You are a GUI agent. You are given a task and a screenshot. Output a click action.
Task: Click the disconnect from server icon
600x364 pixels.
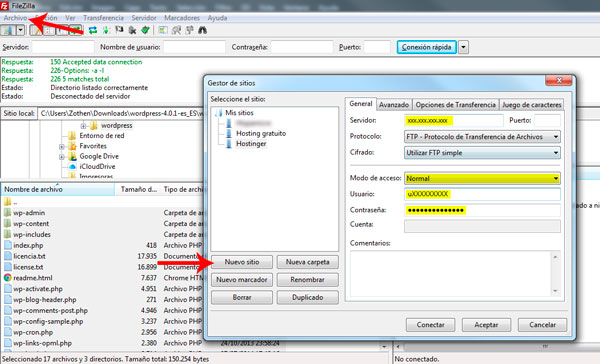coord(132,30)
